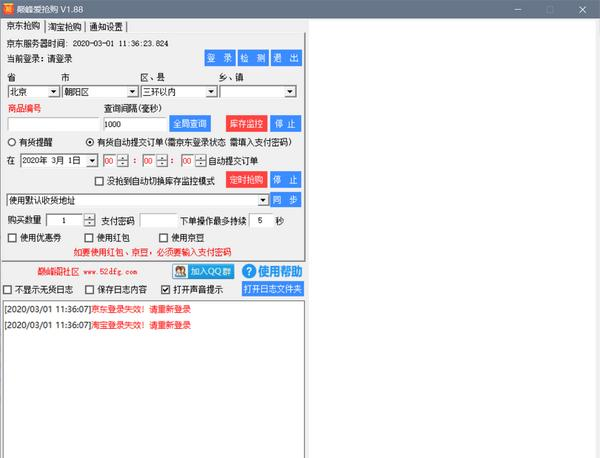The image size is (600, 458).
Task: Click the hour field showing 00
Action: (x=110, y=161)
